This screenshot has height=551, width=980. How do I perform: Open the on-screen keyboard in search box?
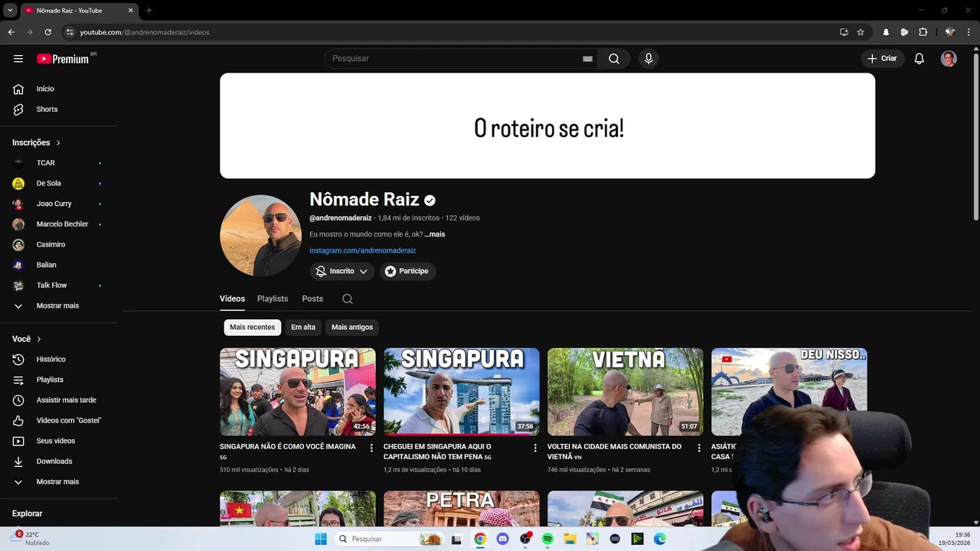pyautogui.click(x=587, y=59)
